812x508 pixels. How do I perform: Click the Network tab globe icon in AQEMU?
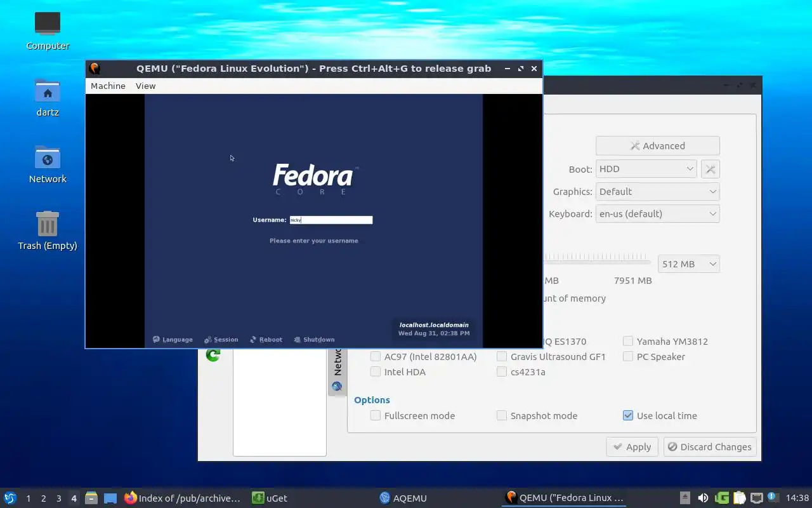tap(337, 386)
